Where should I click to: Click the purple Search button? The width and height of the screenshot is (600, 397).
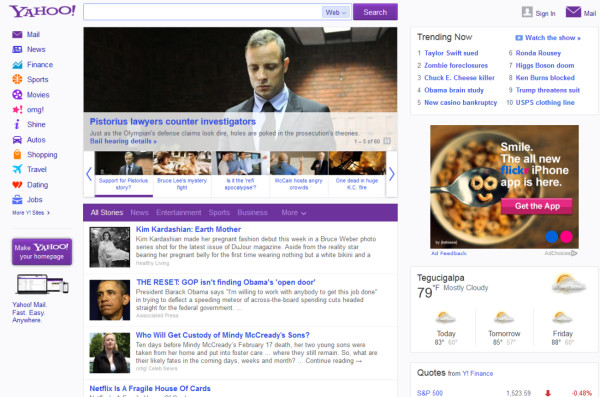[375, 12]
